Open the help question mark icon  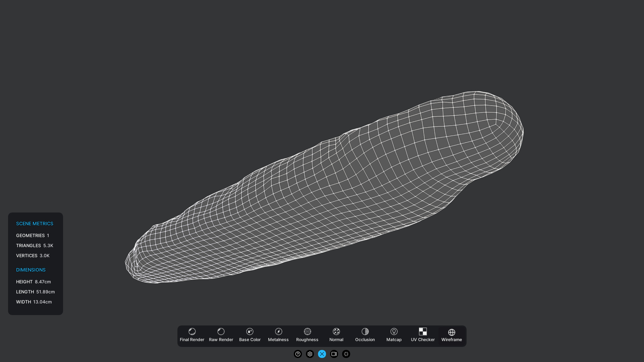298,354
